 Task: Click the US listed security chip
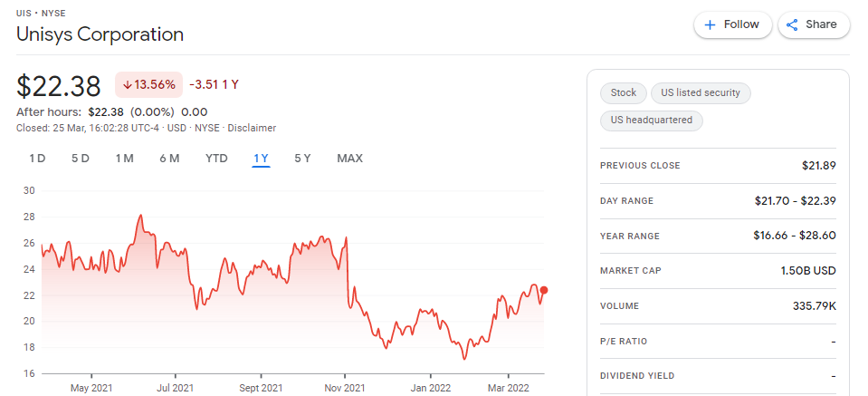701,93
